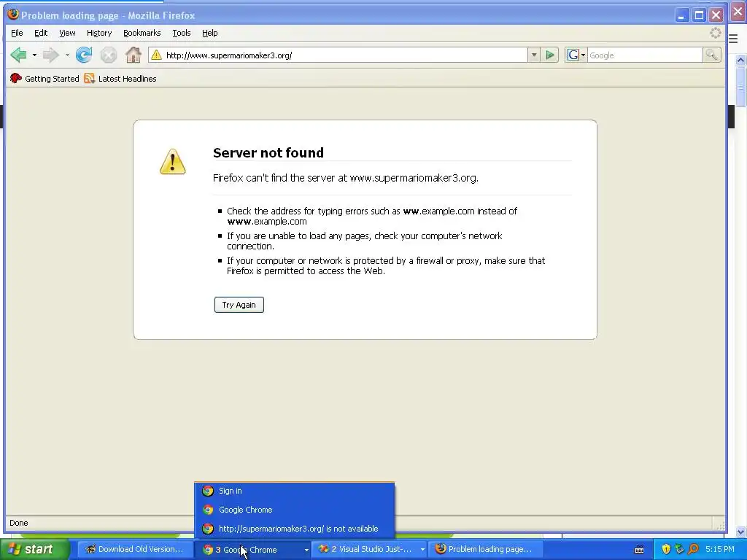Click the Stop loading icon
This screenshot has height=560, width=747.
[109, 55]
